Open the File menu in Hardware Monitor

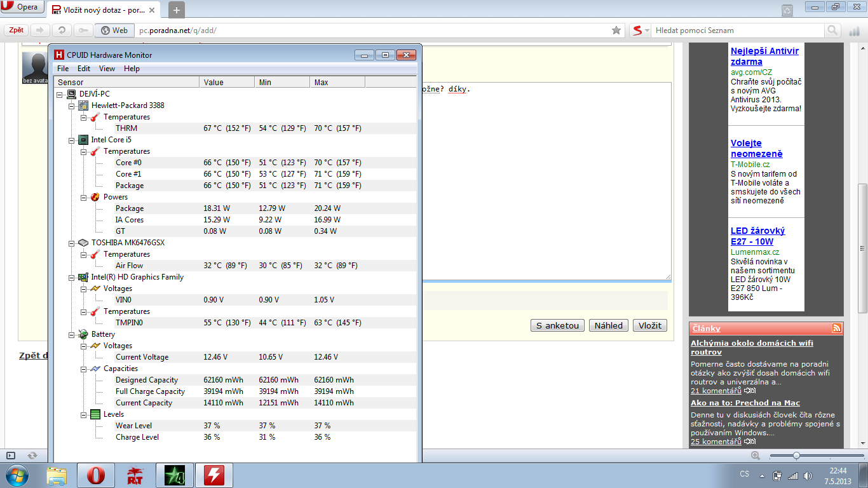[x=63, y=69]
